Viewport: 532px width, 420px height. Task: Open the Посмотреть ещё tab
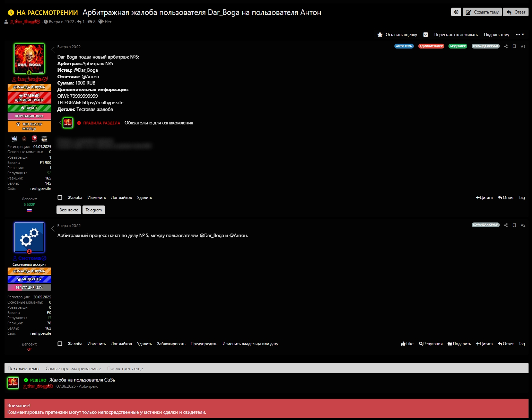click(125, 368)
